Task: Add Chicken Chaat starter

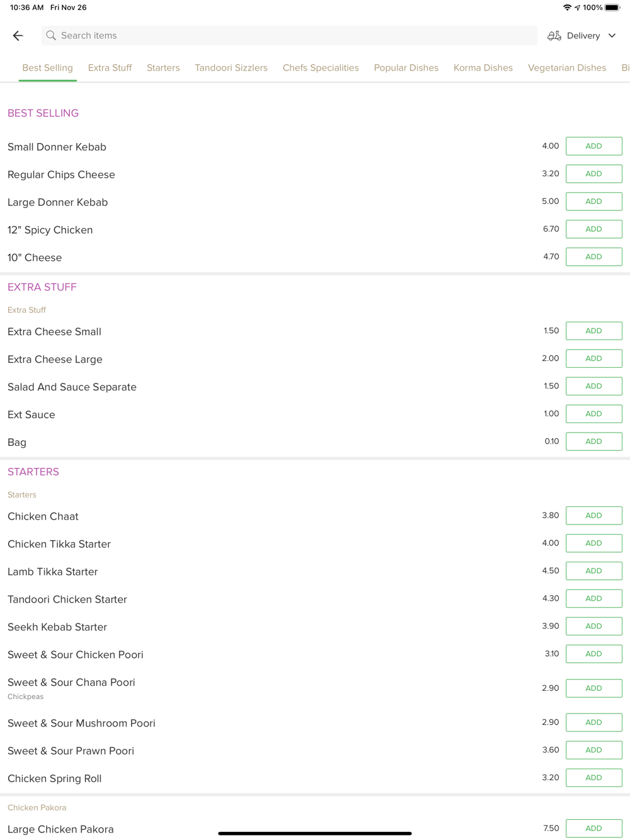Action: point(593,516)
